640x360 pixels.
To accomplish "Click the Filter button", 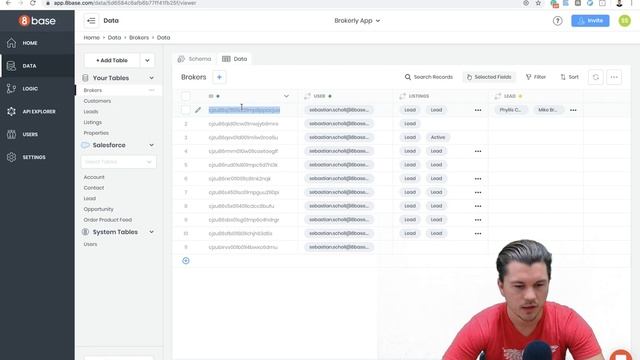I will click(536, 77).
